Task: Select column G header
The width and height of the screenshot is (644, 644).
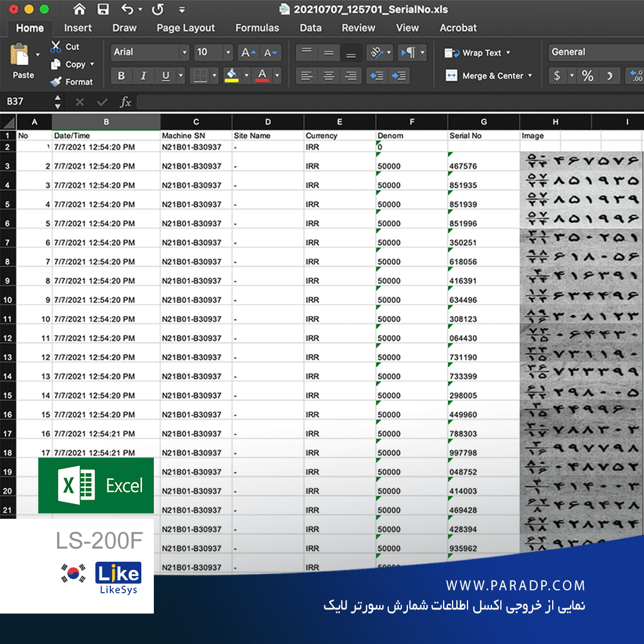Action: point(484,122)
